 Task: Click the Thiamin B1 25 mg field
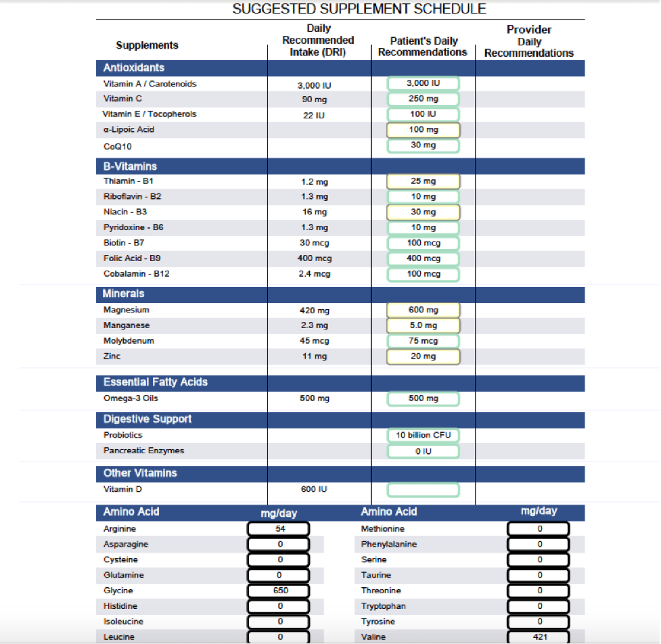pos(423,181)
